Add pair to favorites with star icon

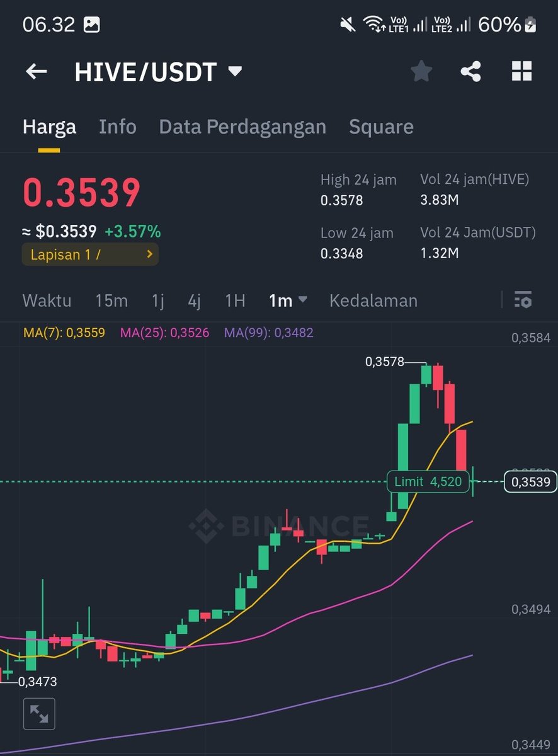(421, 71)
